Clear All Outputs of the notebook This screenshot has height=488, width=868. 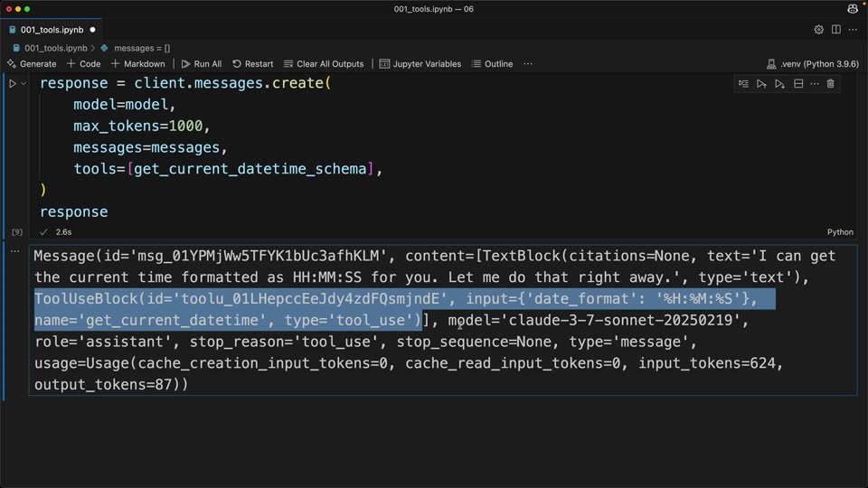(x=324, y=64)
